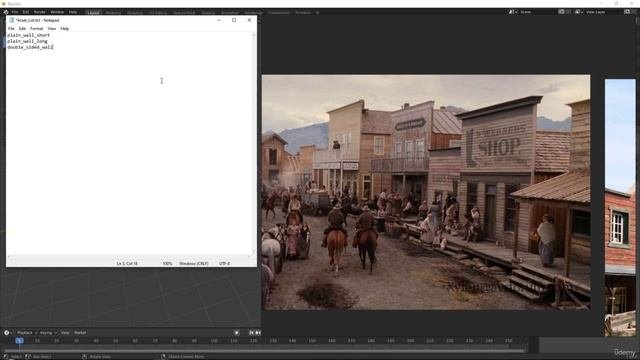This screenshot has height=360, width=640.
Task: Open Notepad's Edit menu
Action: pyautogui.click(x=22, y=29)
